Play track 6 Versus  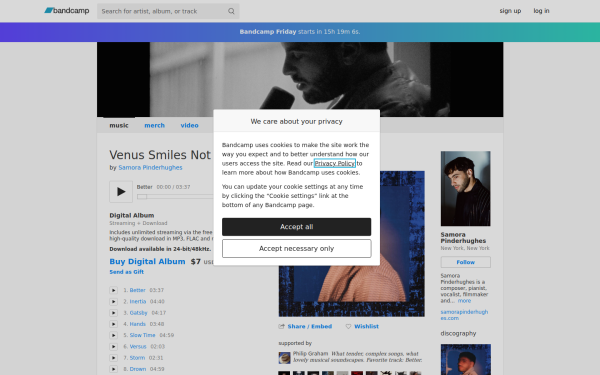coord(113,347)
